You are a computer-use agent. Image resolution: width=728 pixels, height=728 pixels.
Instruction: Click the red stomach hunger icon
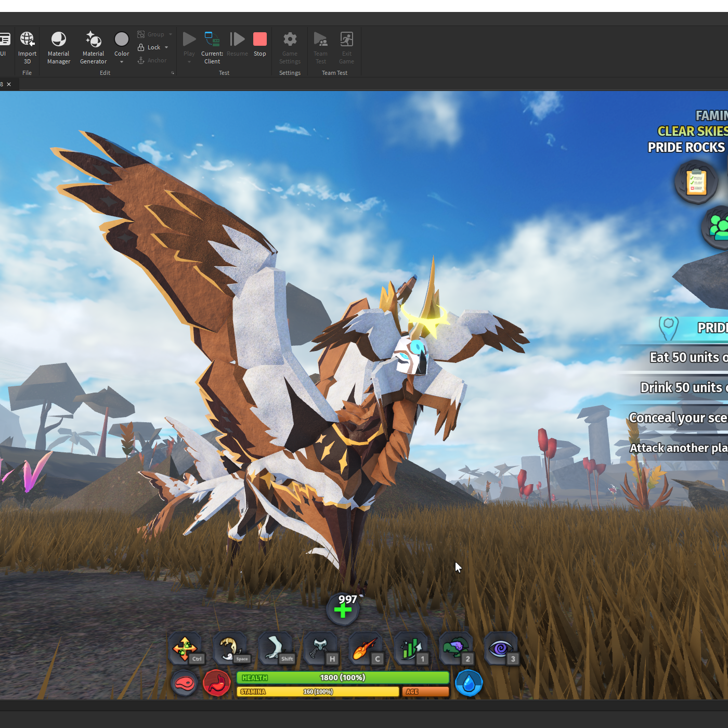click(x=217, y=683)
